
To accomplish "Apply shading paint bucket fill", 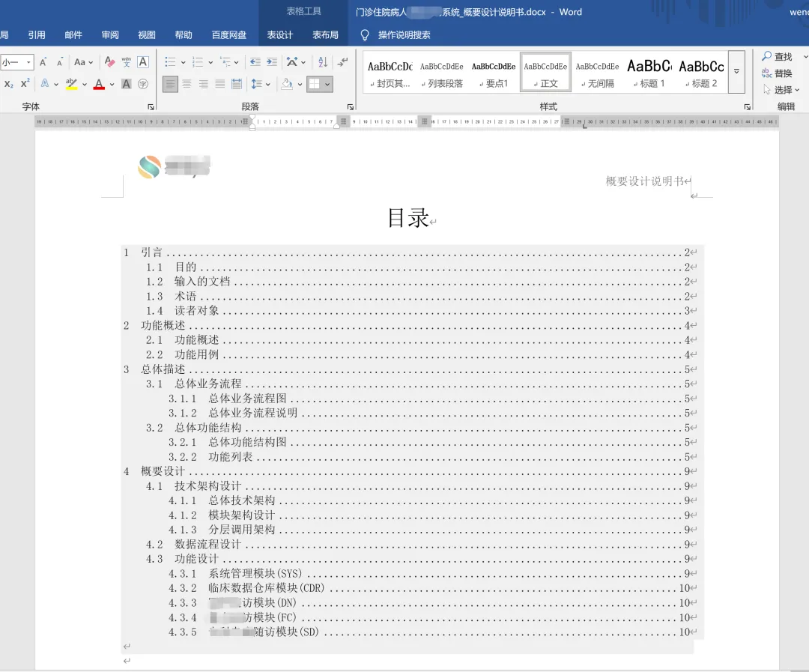I will [x=288, y=84].
